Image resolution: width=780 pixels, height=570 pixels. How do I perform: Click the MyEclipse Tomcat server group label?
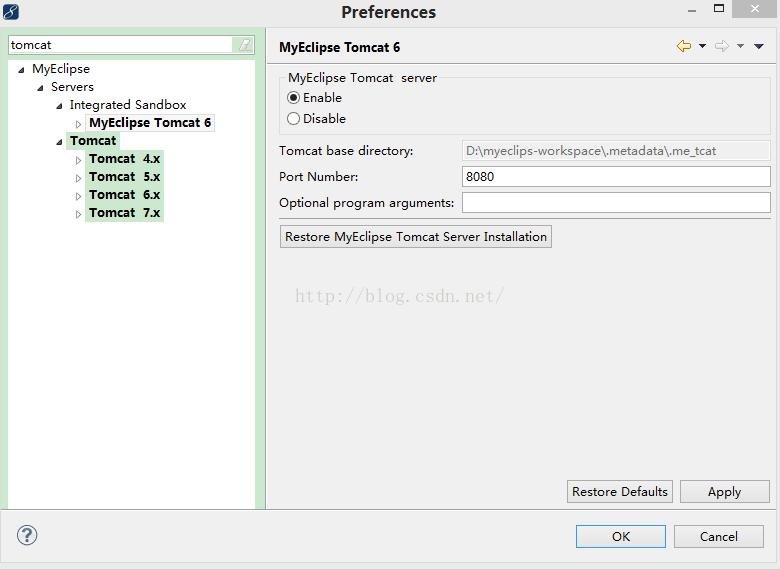click(x=362, y=78)
